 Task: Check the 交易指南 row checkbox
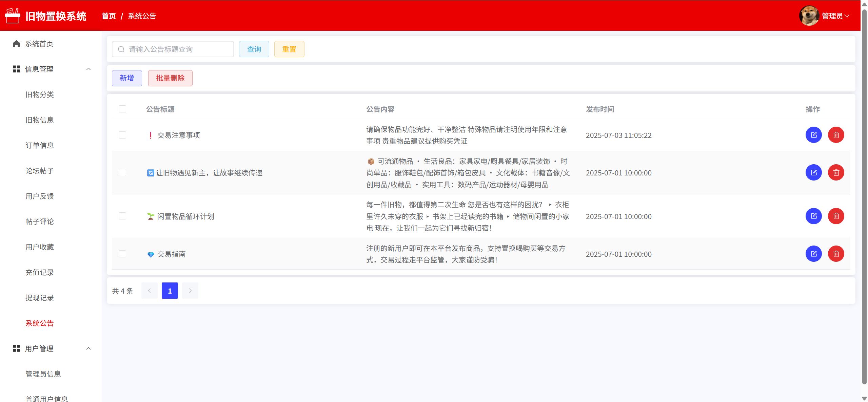click(122, 254)
